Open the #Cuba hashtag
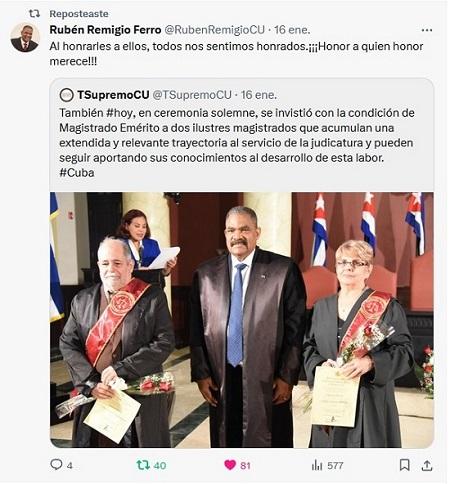The width and height of the screenshot is (450, 484). tap(77, 173)
